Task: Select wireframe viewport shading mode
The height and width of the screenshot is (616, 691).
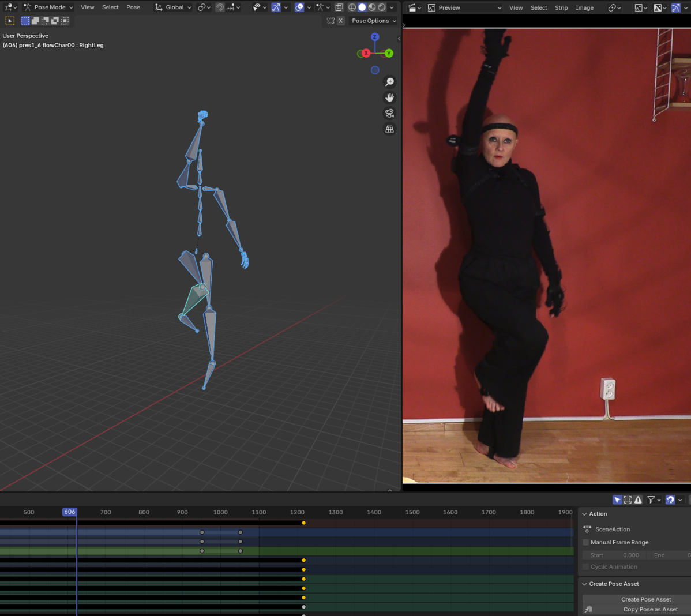Action: tap(352, 7)
